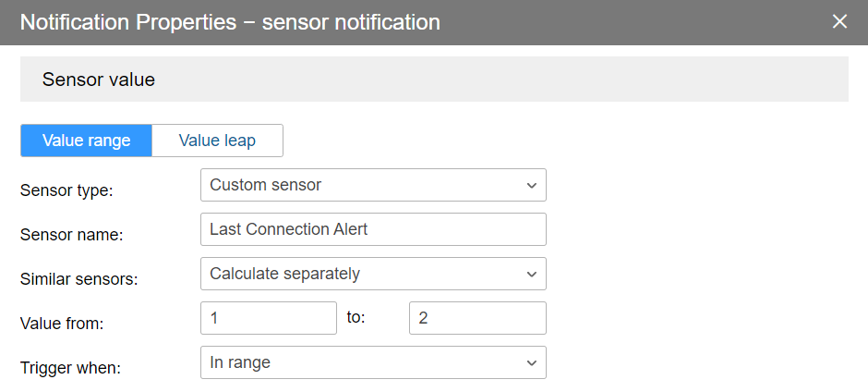Click the Notification Properties title bar text
This screenshot has height=392, width=868.
pyautogui.click(x=230, y=22)
